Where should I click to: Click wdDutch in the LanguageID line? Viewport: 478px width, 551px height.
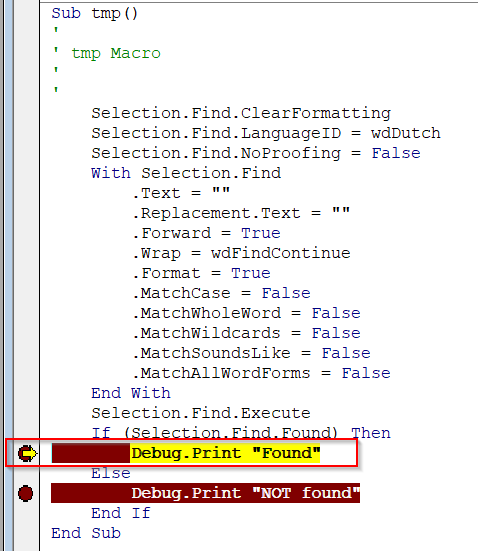[406, 133]
